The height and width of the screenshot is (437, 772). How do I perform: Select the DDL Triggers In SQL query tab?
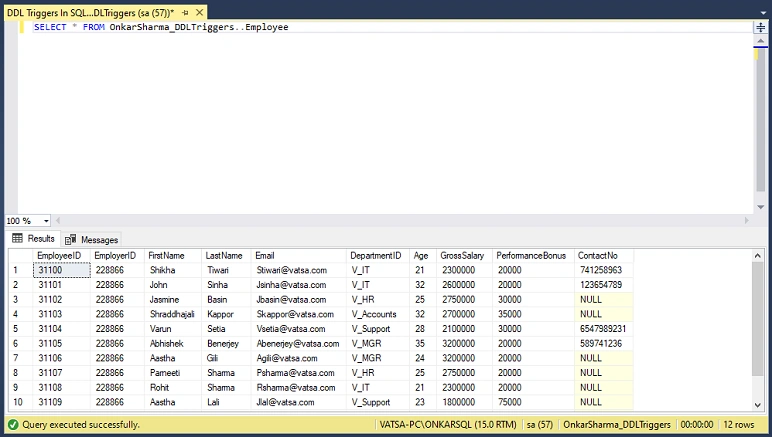pos(90,13)
